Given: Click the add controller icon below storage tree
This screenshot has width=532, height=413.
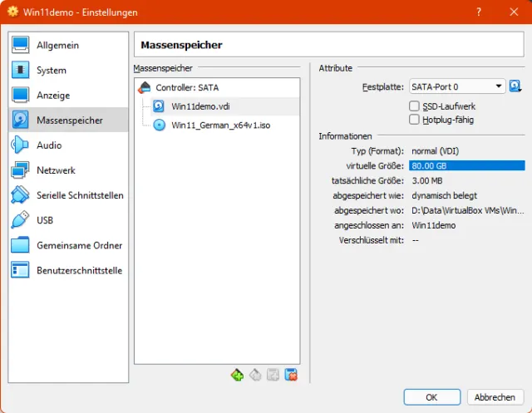Looking at the screenshot, I should click(238, 375).
